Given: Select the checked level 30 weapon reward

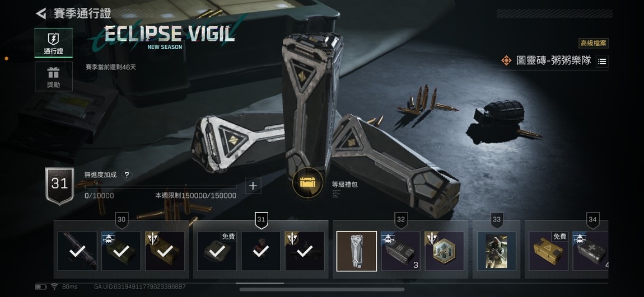Looking at the screenshot, I should [x=77, y=251].
